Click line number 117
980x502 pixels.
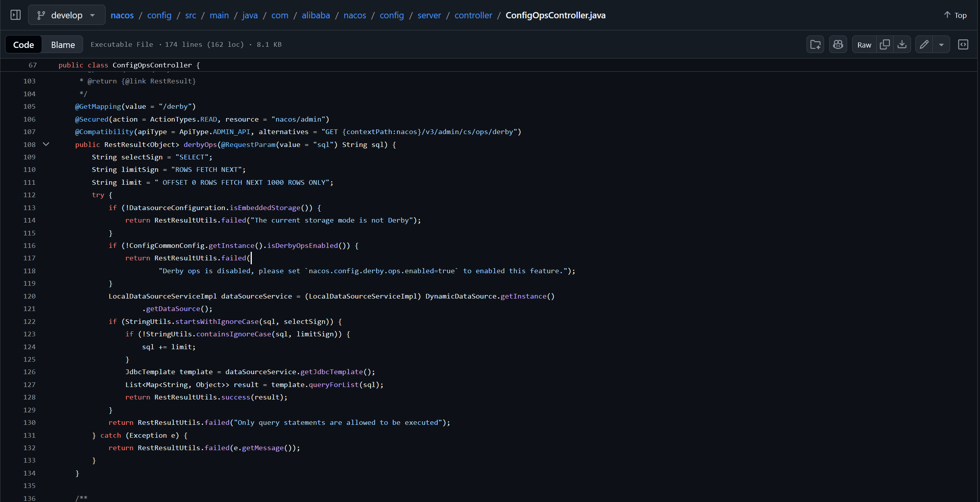(x=29, y=258)
